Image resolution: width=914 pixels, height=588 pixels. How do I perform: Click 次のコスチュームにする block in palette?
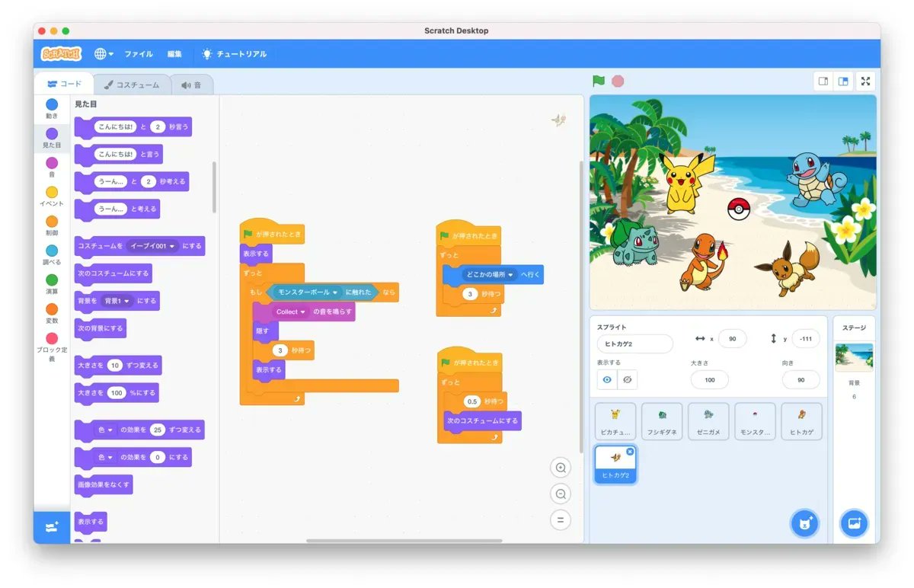click(113, 273)
